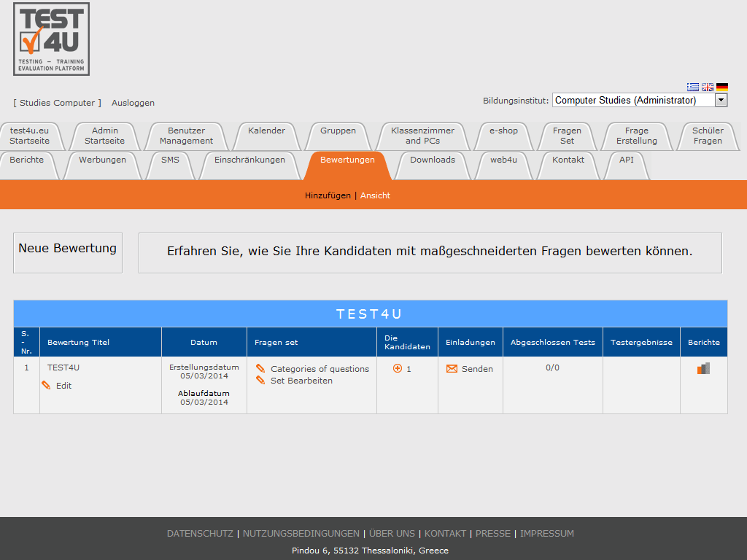Click the Senden invitation link
747x560 pixels.
click(x=477, y=369)
